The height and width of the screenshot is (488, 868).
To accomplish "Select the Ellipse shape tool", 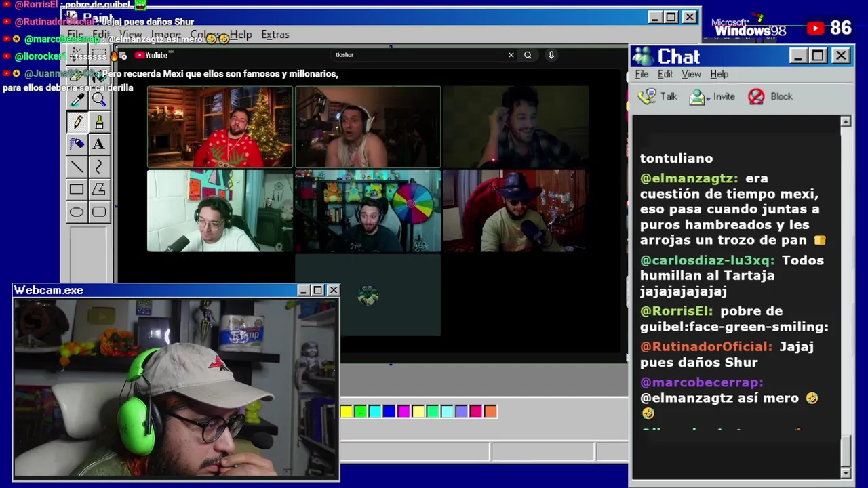I will (x=77, y=212).
